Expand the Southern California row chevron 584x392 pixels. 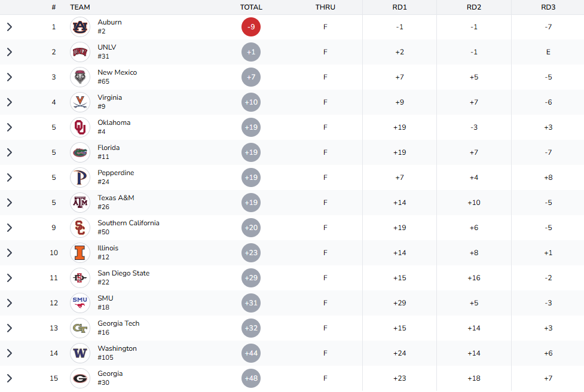10,228
